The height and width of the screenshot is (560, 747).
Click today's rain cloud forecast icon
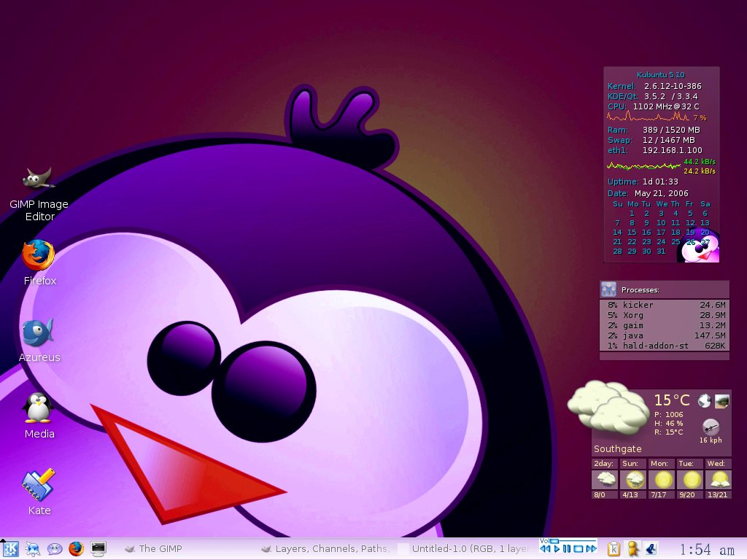tap(605, 480)
